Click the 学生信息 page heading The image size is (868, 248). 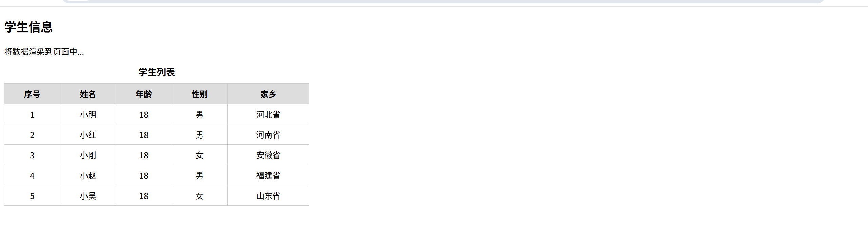pyautogui.click(x=28, y=27)
